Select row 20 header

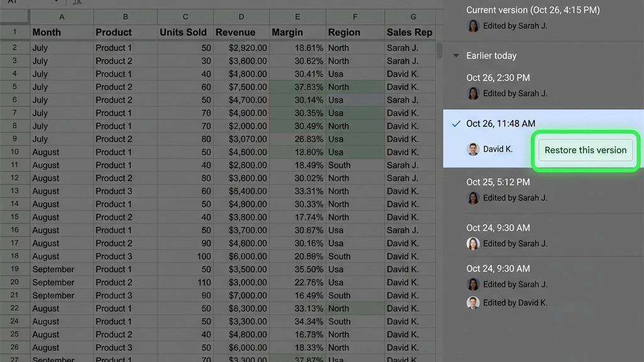[x=15, y=282]
